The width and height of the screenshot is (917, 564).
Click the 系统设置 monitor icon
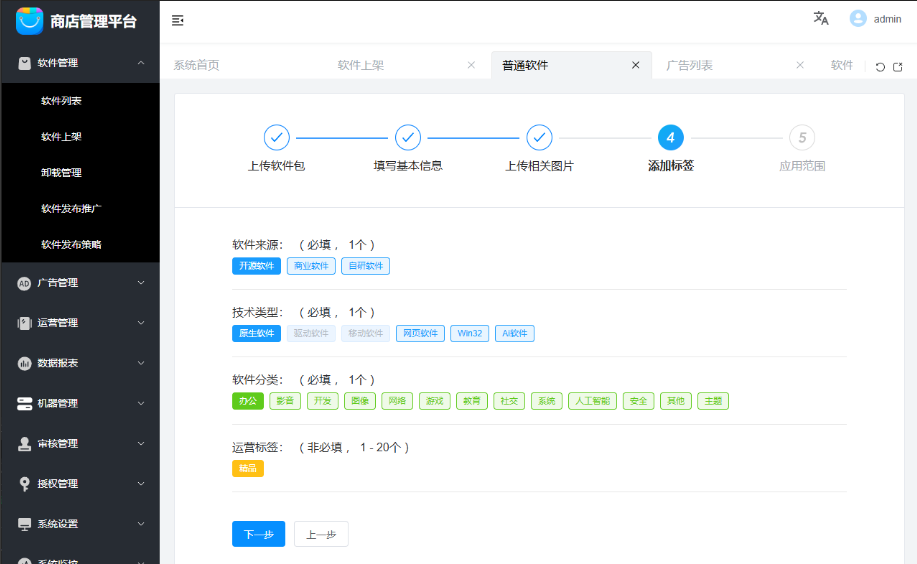(x=24, y=524)
